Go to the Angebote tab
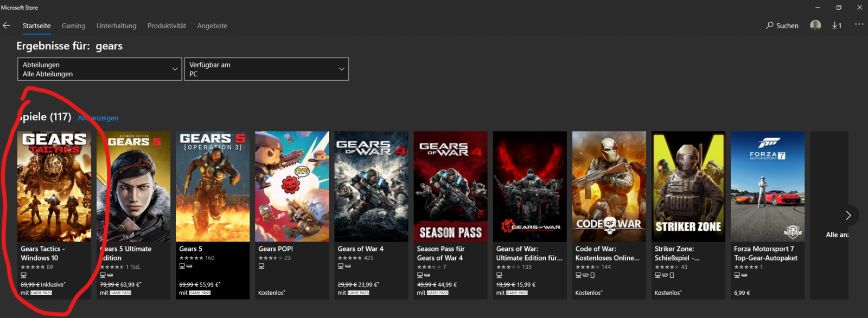Viewport: 868px width, 318px height. (212, 25)
